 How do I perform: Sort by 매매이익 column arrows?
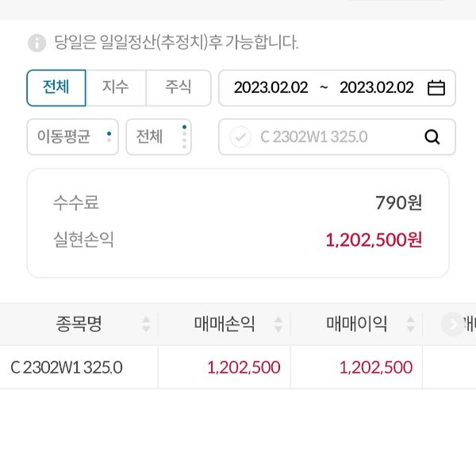pyautogui.click(x=410, y=324)
